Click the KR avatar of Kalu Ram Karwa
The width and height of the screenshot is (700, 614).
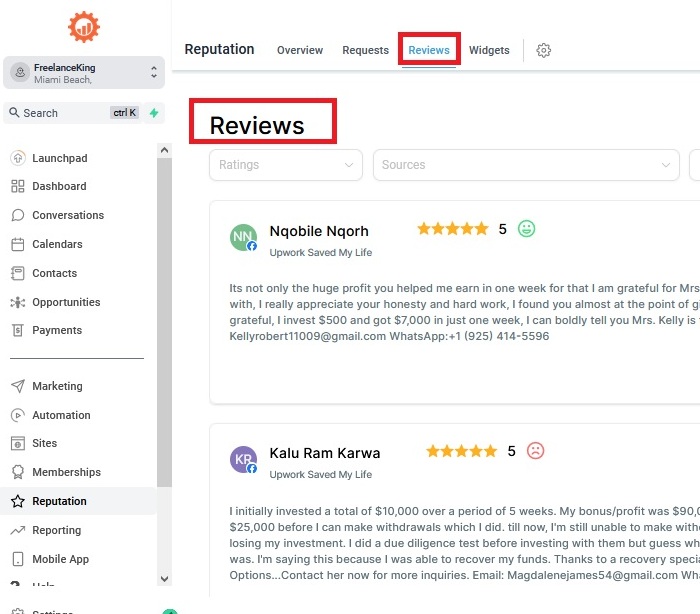[x=243, y=459]
